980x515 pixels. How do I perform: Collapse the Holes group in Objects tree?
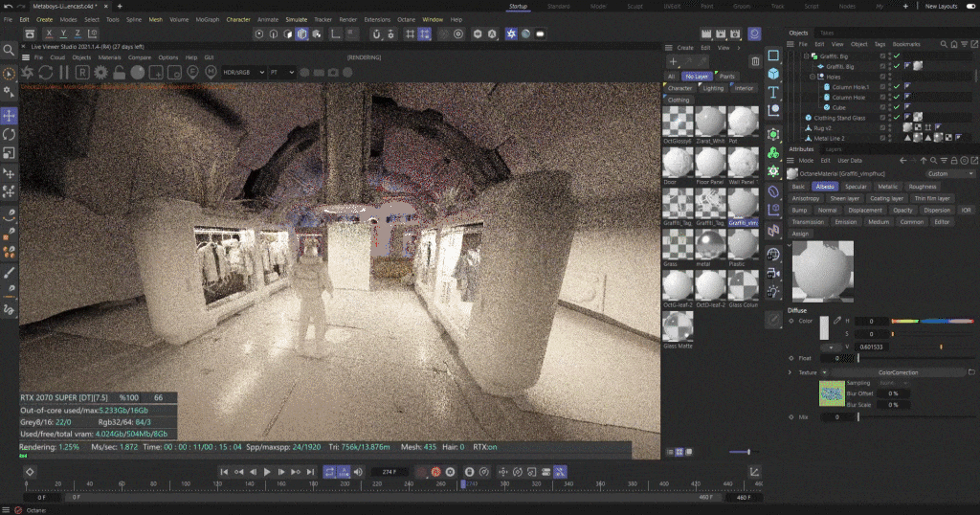[812, 77]
